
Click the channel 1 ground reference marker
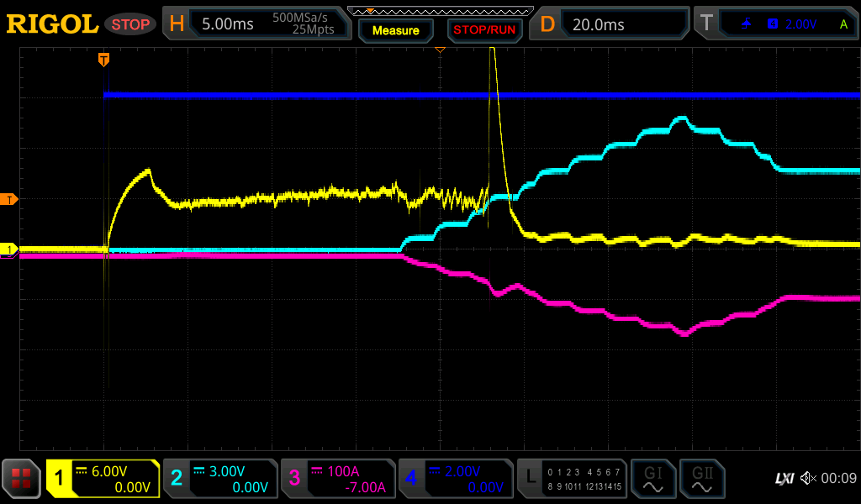point(9,249)
